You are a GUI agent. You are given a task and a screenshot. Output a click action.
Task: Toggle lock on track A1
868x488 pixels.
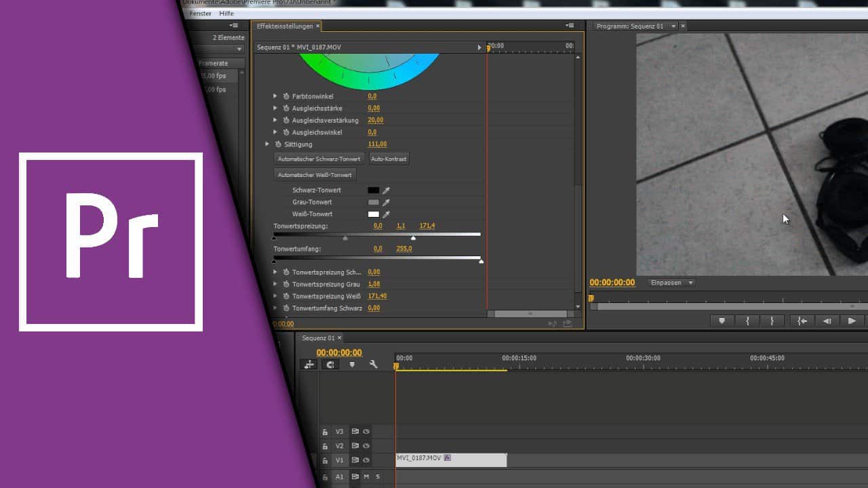pos(325,477)
